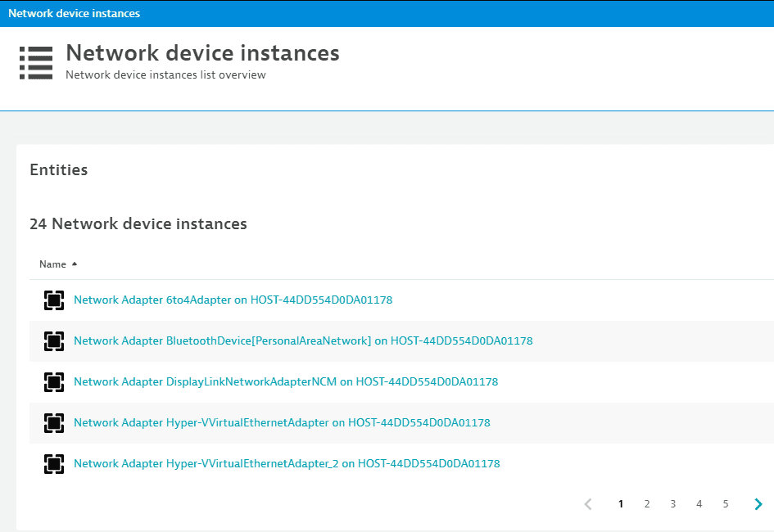
Task: Click the list icon beside the page title
Action: 36,63
